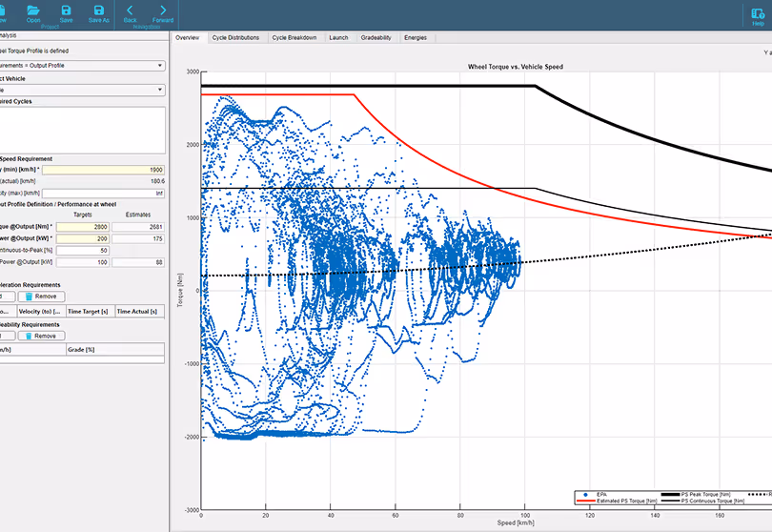The image size is (772, 532).
Task: Click Power @Output estimate field 175
Action: [138, 239]
